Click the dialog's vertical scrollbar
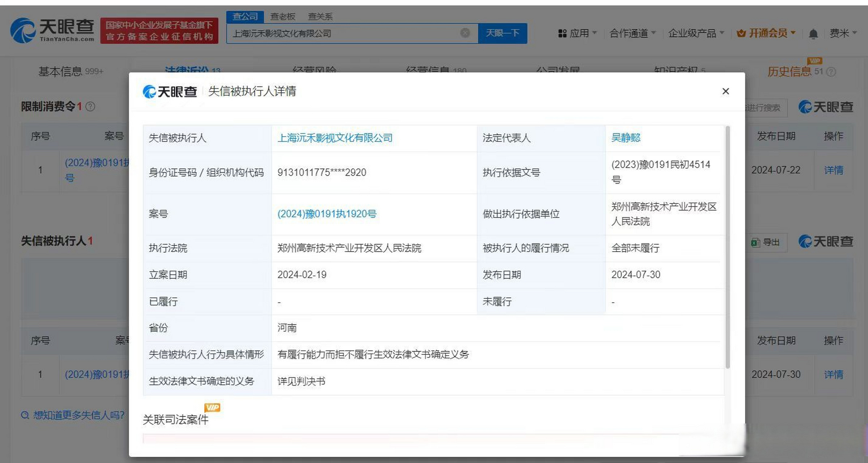Viewport: 868px width, 463px height. [728, 247]
